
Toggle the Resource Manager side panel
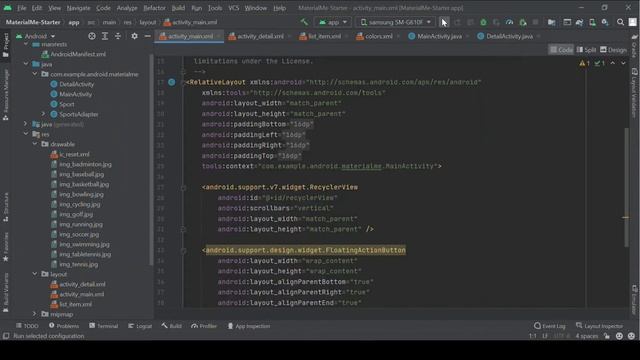point(6,95)
